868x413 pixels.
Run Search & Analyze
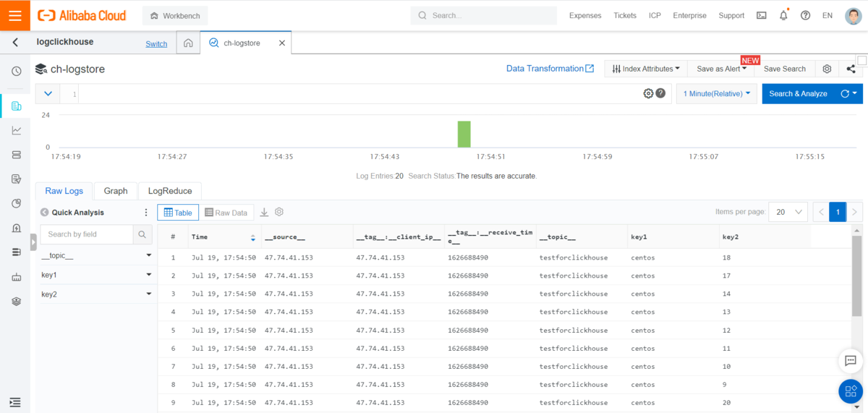(798, 93)
